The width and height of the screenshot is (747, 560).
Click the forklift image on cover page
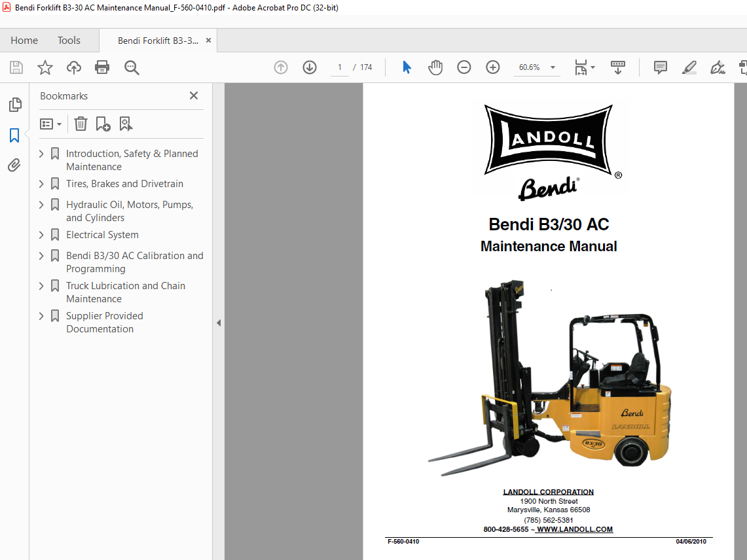point(549,378)
